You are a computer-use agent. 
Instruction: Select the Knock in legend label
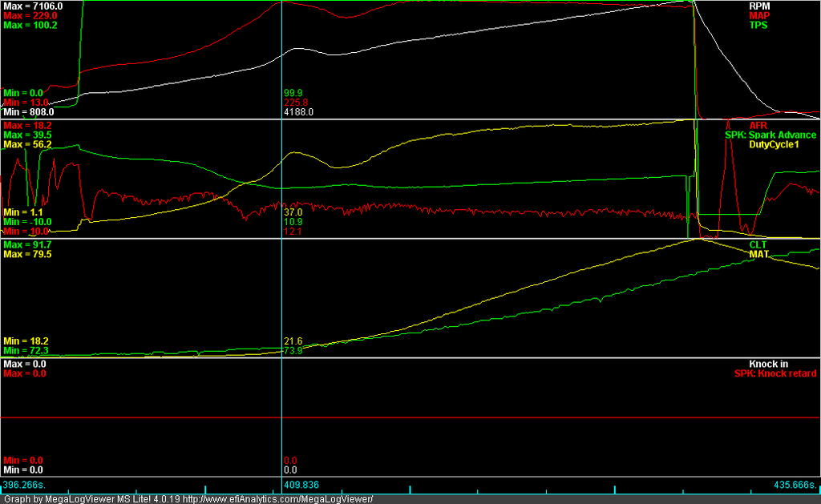tap(768, 365)
